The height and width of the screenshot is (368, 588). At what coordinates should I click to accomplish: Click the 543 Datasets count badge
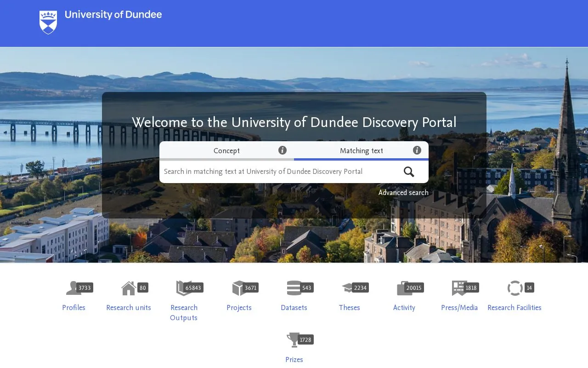pyautogui.click(x=307, y=288)
